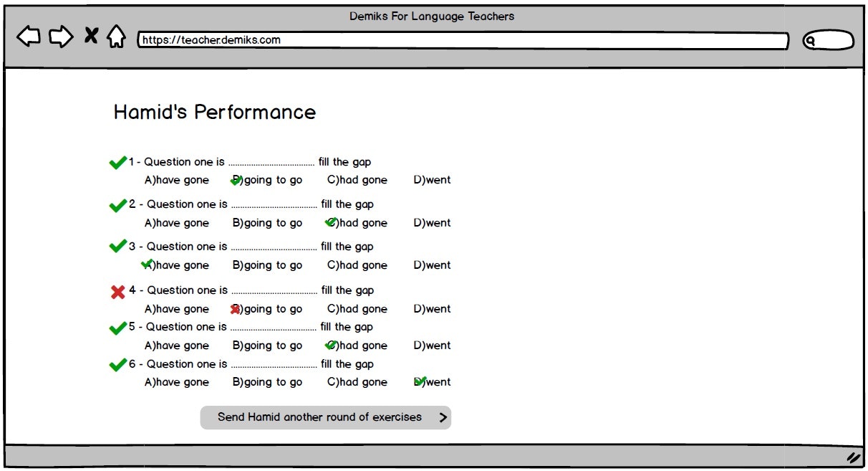Click the Hamid's Performance heading
The width and height of the screenshot is (868, 471).
click(x=215, y=113)
